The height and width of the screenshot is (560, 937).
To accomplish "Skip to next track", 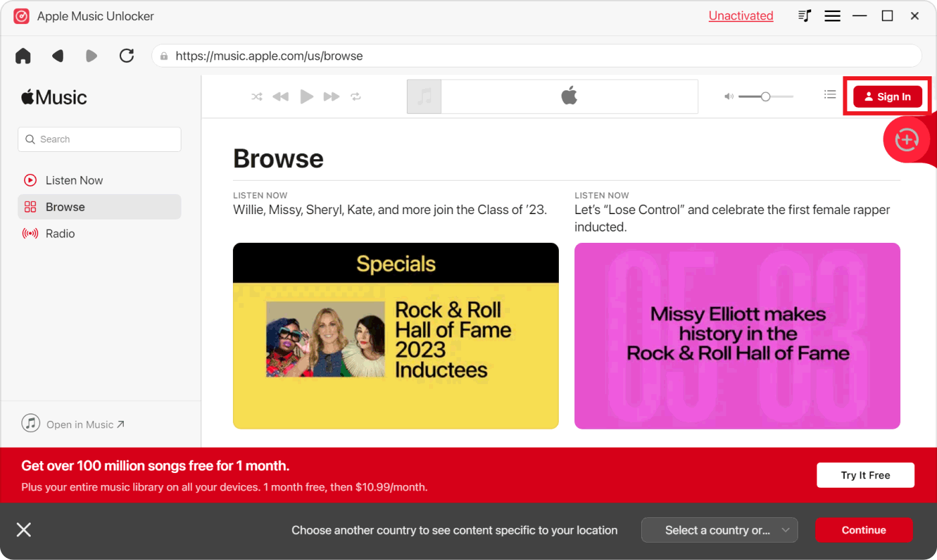I will point(332,96).
